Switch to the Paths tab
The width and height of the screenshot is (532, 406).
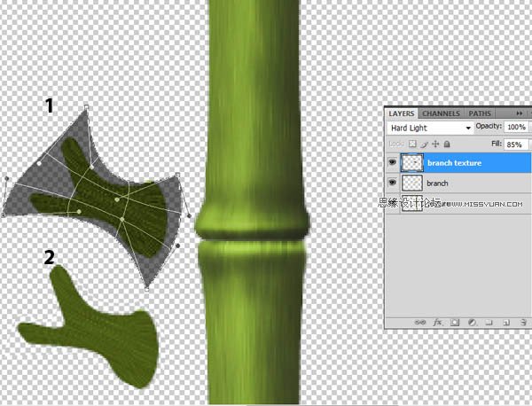[480, 113]
